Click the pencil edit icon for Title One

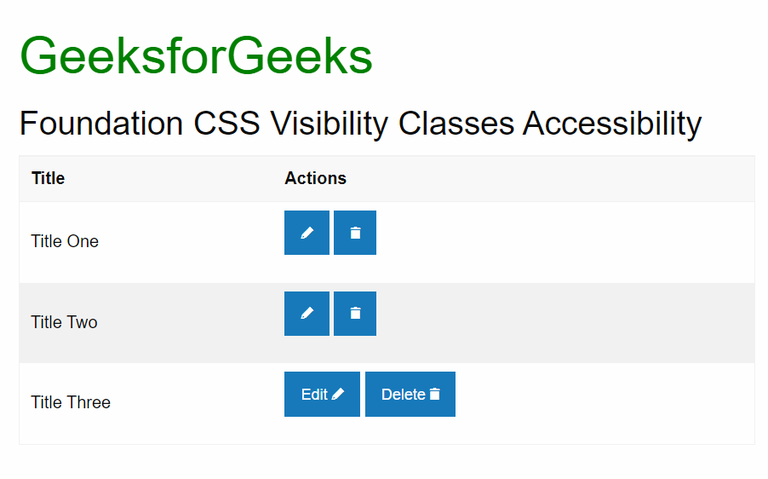point(306,233)
